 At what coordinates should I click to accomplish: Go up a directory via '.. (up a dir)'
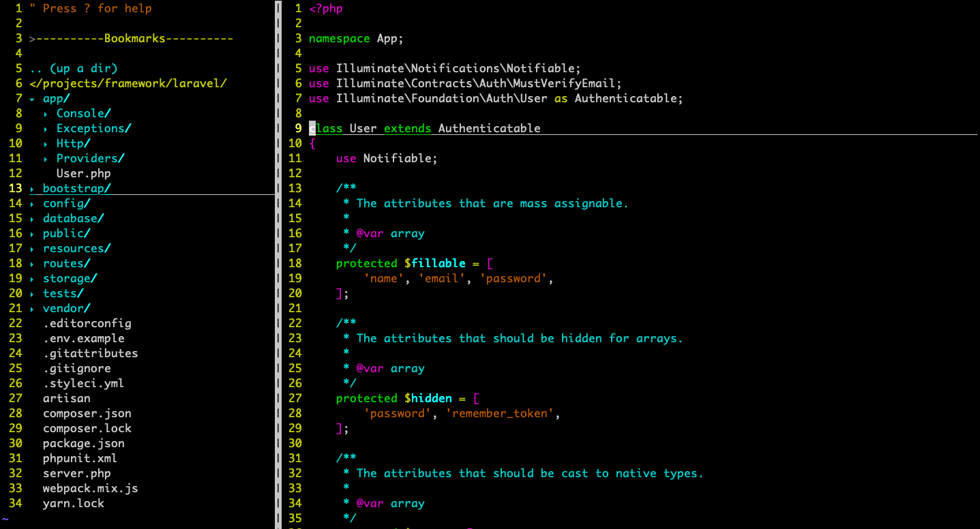coord(74,68)
